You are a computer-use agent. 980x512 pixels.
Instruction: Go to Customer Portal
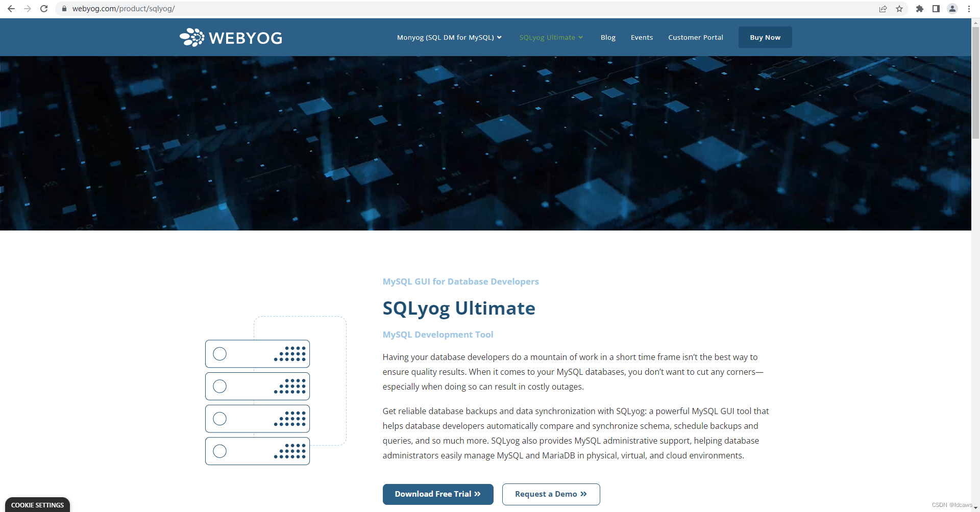(x=696, y=37)
